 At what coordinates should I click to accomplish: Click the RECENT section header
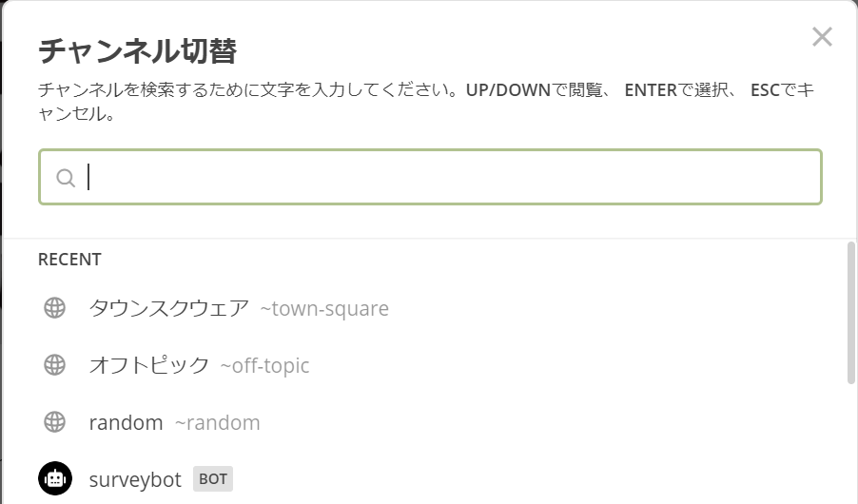pyautogui.click(x=69, y=260)
